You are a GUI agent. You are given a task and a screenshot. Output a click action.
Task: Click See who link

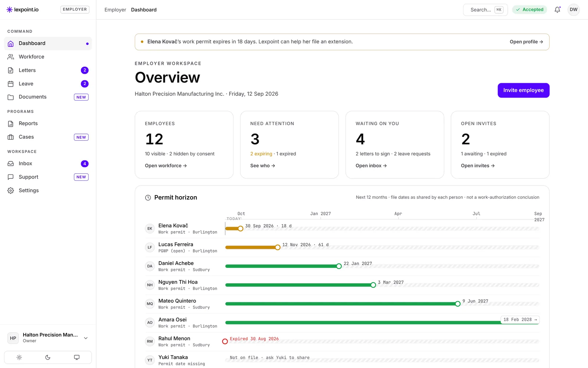pyautogui.click(x=263, y=166)
